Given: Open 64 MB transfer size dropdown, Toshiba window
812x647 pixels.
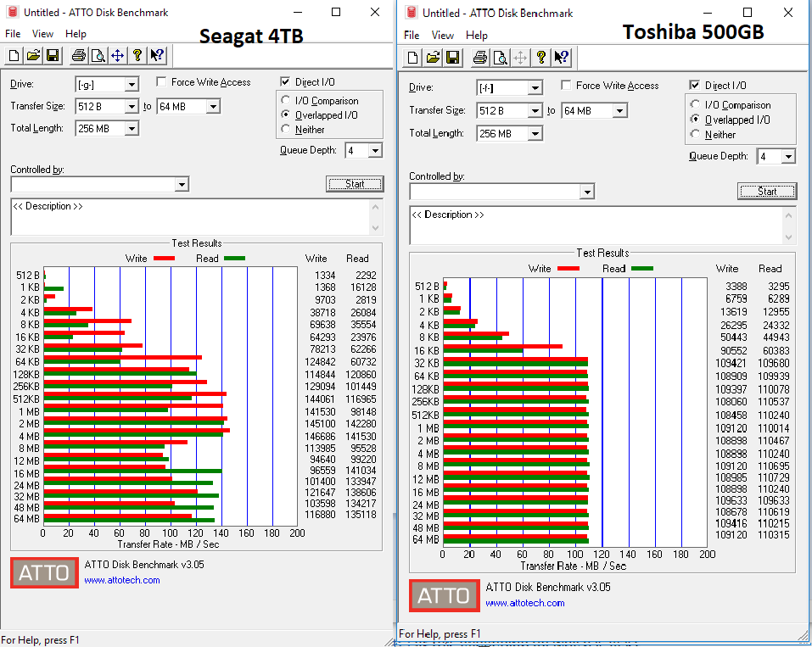Looking at the screenshot, I should 620,111.
